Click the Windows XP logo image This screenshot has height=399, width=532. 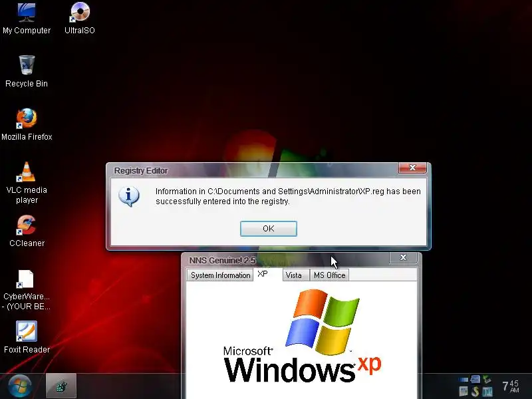tap(303, 336)
